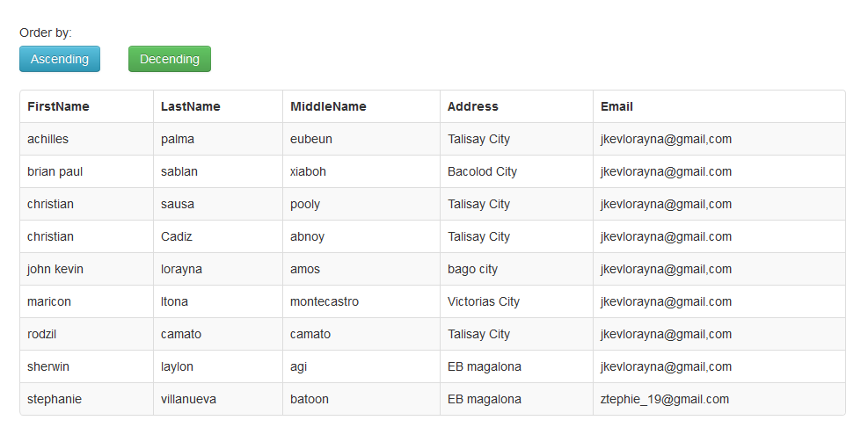Click the montecastro middle name cell
The width and height of the screenshot is (868, 442).
pos(361,302)
